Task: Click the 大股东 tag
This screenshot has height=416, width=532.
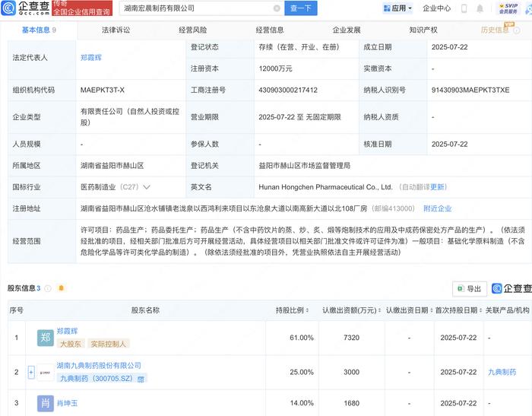Action: [x=71, y=344]
